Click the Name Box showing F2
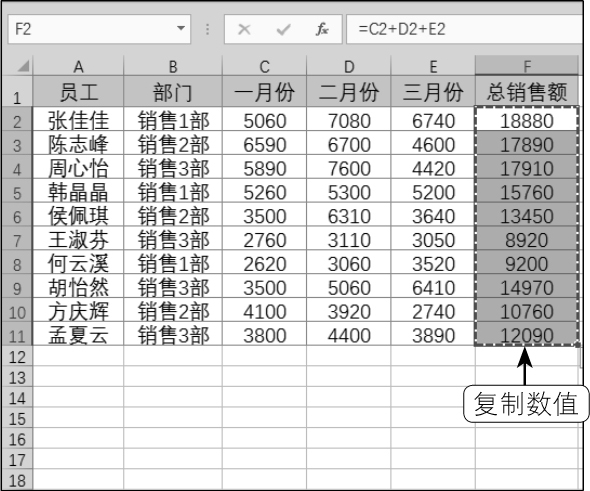 [x=99, y=29]
